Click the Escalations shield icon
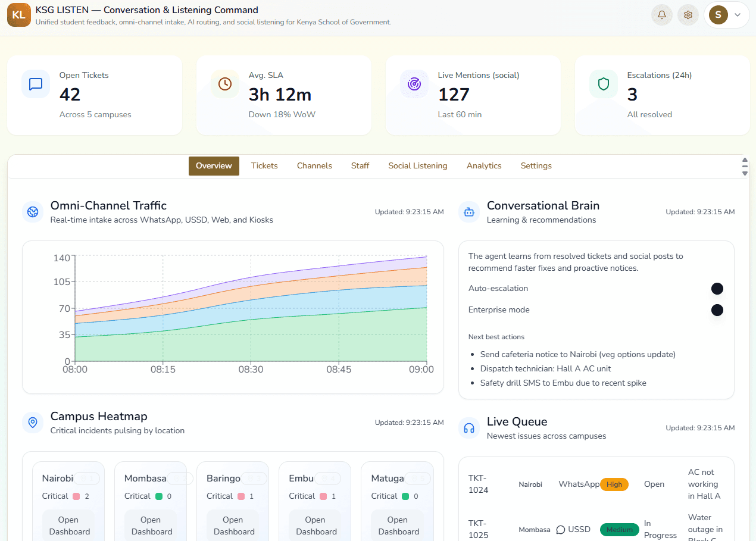This screenshot has width=756, height=541. [604, 84]
